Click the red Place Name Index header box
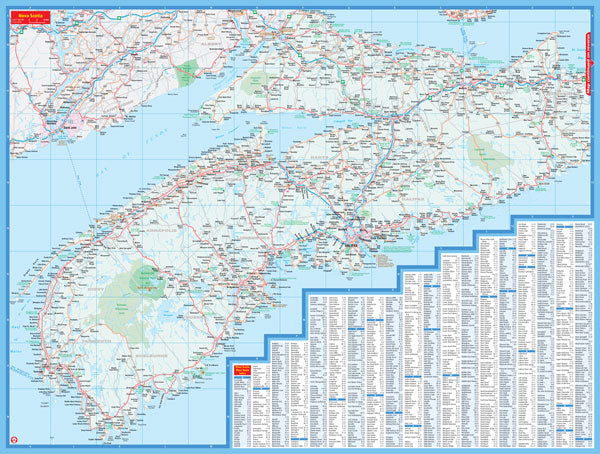This screenshot has height=454, width=600. pyautogui.click(x=242, y=370)
